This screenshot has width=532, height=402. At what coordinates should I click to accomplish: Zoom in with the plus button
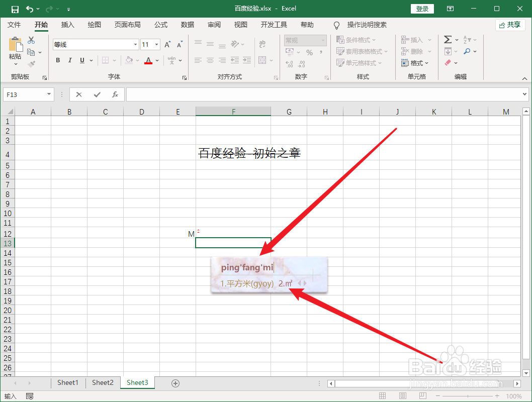click(x=497, y=396)
